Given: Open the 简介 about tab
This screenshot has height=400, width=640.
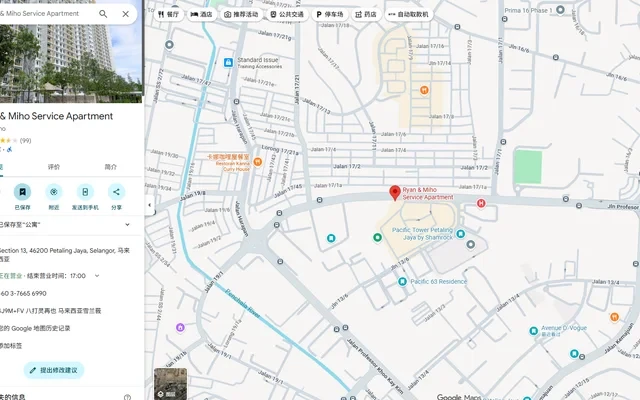Looking at the screenshot, I should 111,167.
